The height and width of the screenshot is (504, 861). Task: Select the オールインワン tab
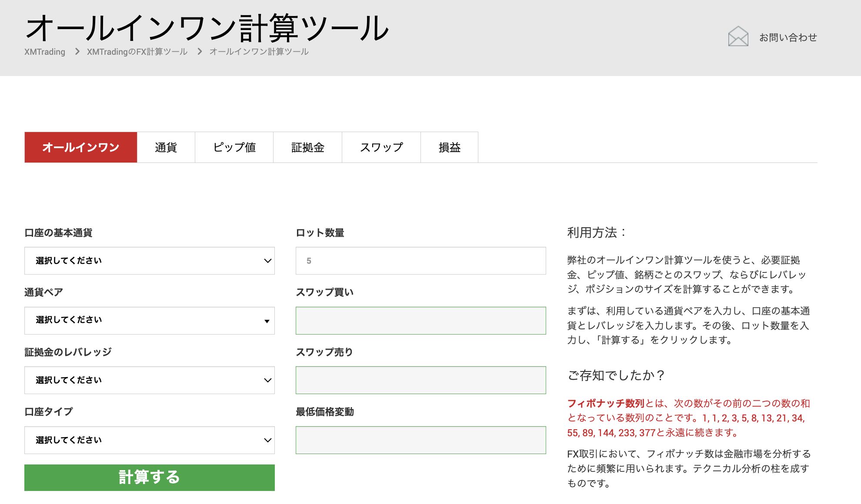click(81, 147)
